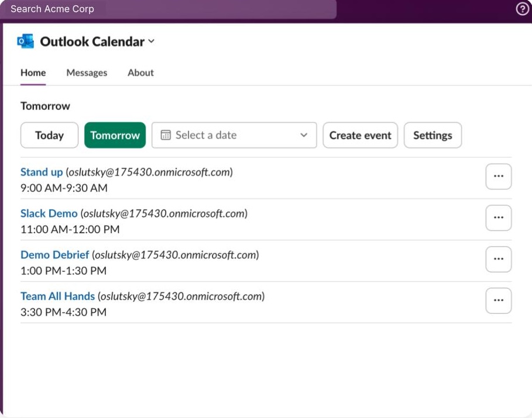The width and height of the screenshot is (532, 418).
Task: Open the Team All Hands event link
Action: pyautogui.click(x=57, y=296)
